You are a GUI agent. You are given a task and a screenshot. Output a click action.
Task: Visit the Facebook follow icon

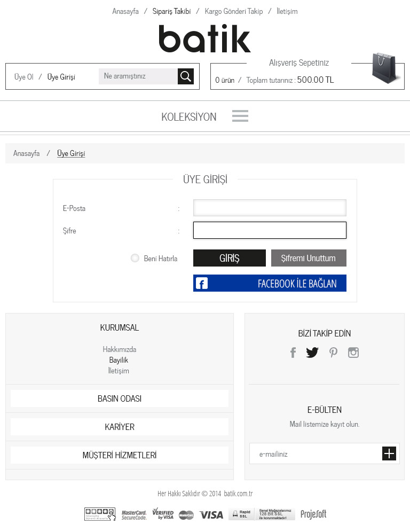click(293, 353)
